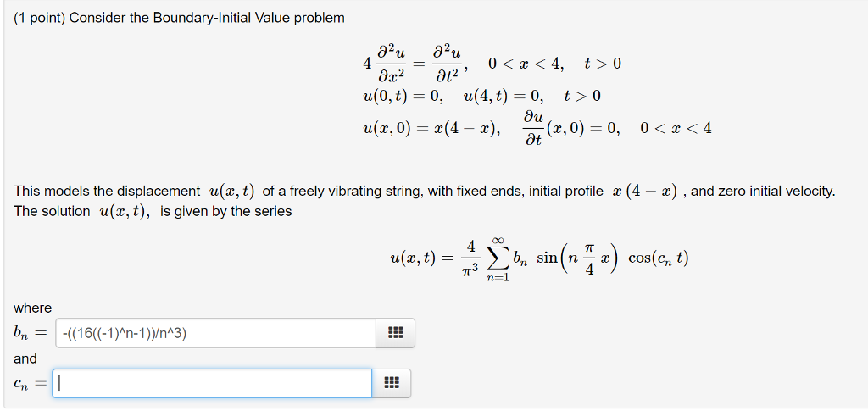The height and width of the screenshot is (411, 868).
Task: Click the "where" label above b_n
Action: [x=33, y=308]
